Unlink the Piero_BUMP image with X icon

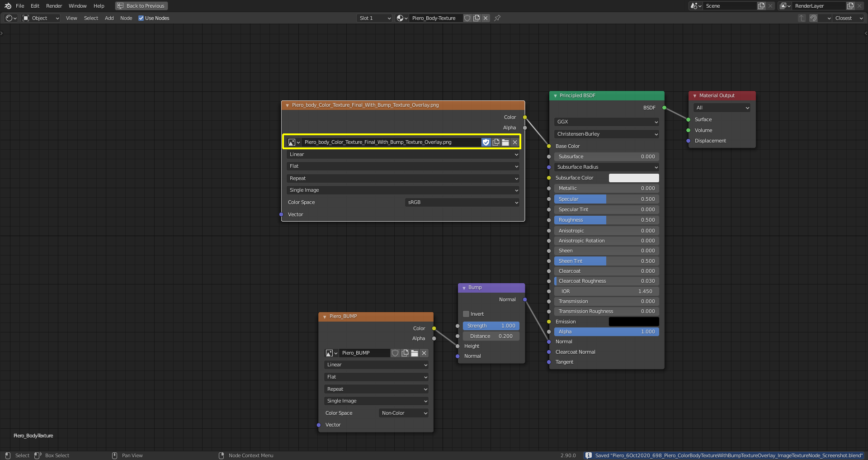point(424,353)
